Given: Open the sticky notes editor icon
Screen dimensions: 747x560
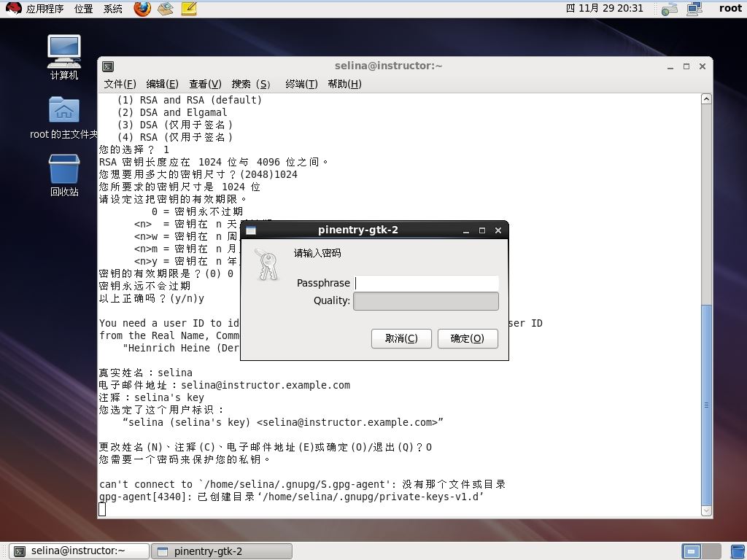Looking at the screenshot, I should [x=189, y=9].
